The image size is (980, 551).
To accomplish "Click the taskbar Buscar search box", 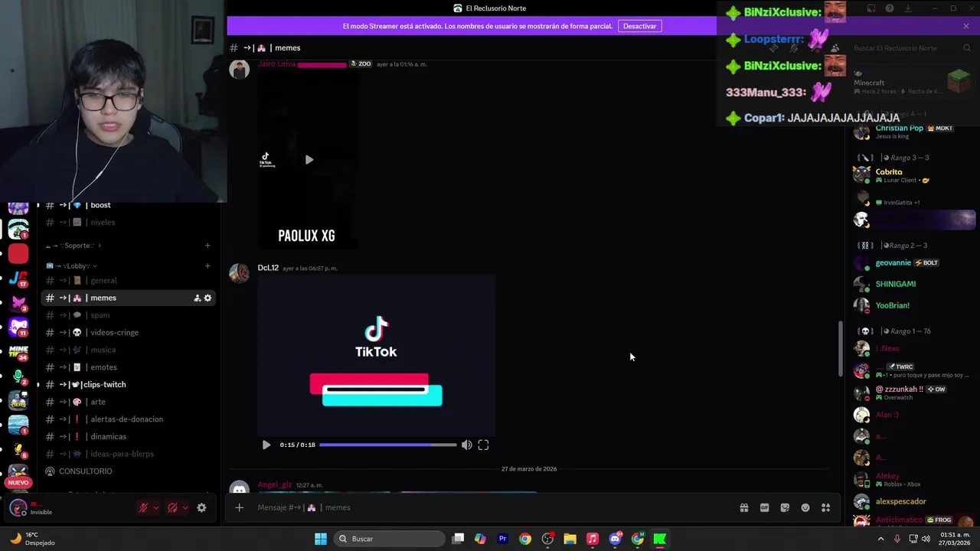I will pyautogui.click(x=390, y=539).
